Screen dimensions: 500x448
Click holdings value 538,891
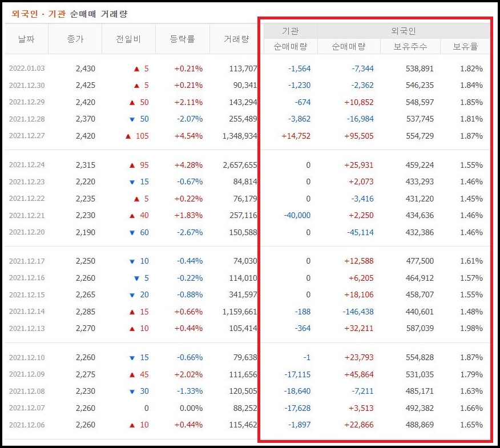[420, 68]
